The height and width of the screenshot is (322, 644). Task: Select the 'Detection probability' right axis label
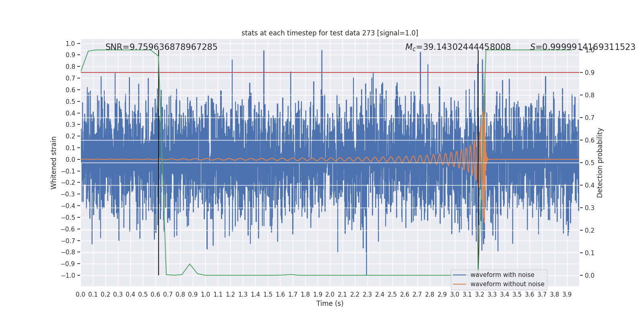pos(600,163)
